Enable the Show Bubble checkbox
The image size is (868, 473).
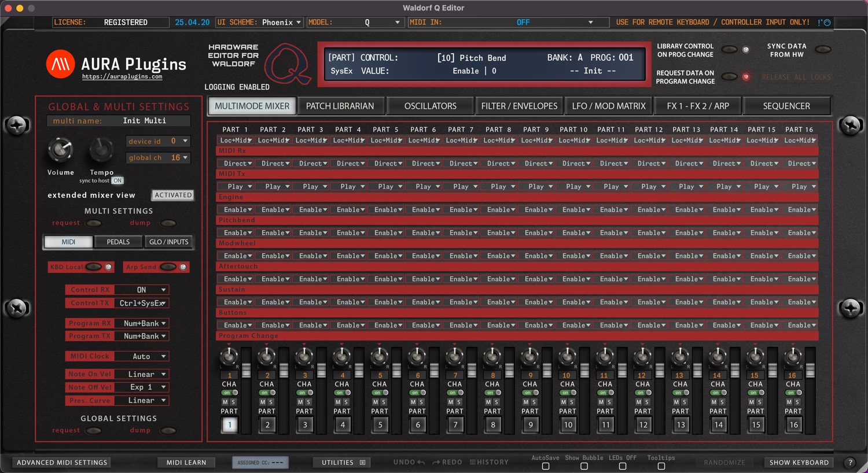pyautogui.click(x=584, y=466)
